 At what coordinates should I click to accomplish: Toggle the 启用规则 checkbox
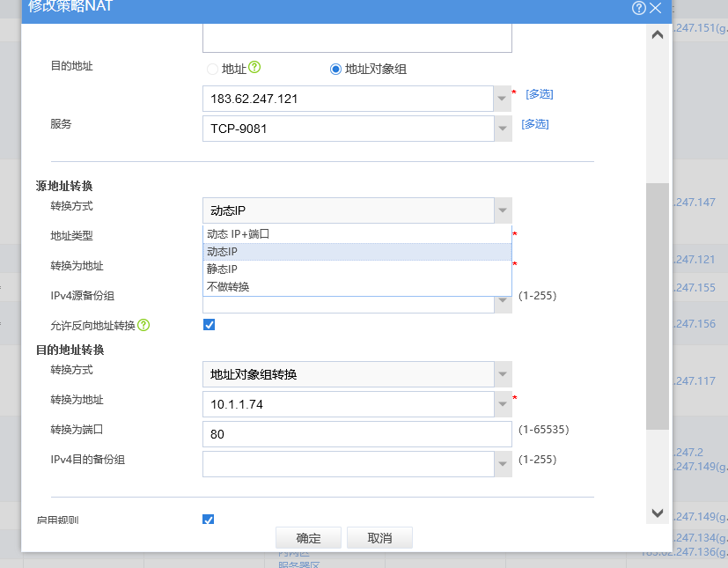coord(209,520)
